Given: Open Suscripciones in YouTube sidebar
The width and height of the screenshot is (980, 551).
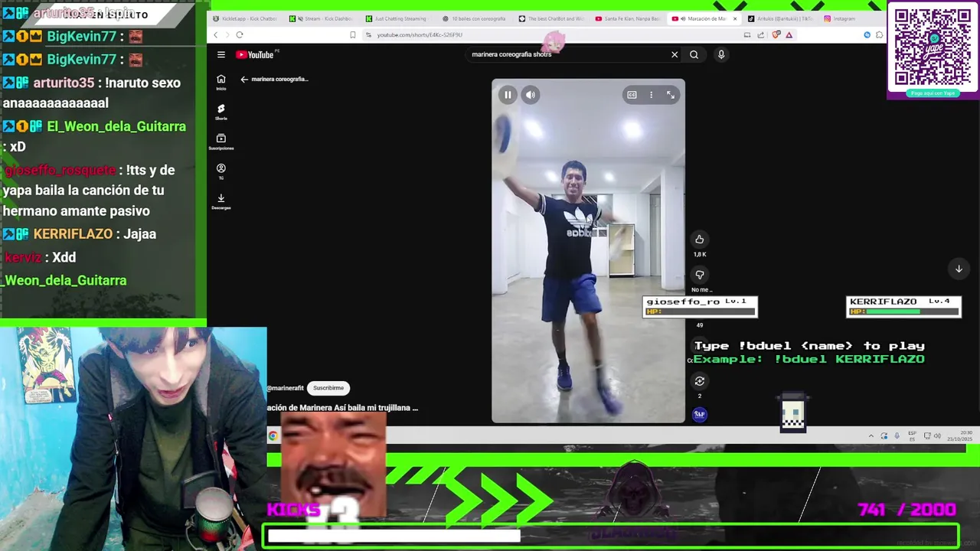Looking at the screenshot, I should (x=220, y=142).
